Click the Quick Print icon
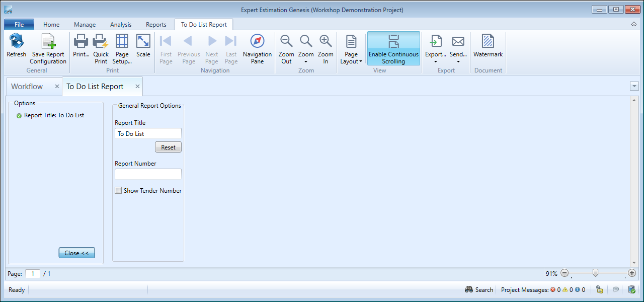 pos(101,42)
